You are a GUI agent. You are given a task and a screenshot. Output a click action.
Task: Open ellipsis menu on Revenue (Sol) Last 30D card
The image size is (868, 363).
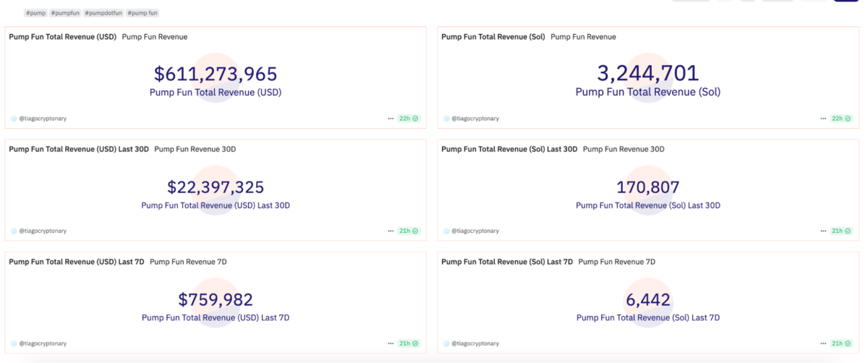[x=823, y=231]
